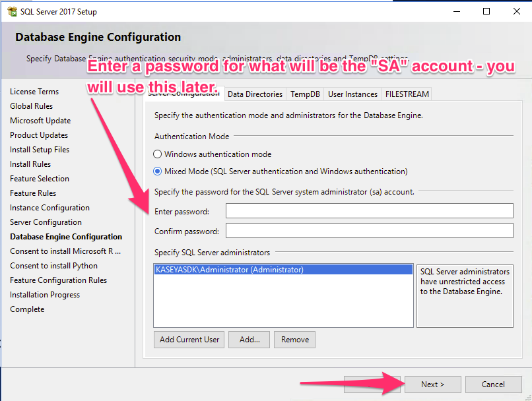532x401 pixels.
Task: Click Server Configuration step in sidebar
Action: [46, 222]
